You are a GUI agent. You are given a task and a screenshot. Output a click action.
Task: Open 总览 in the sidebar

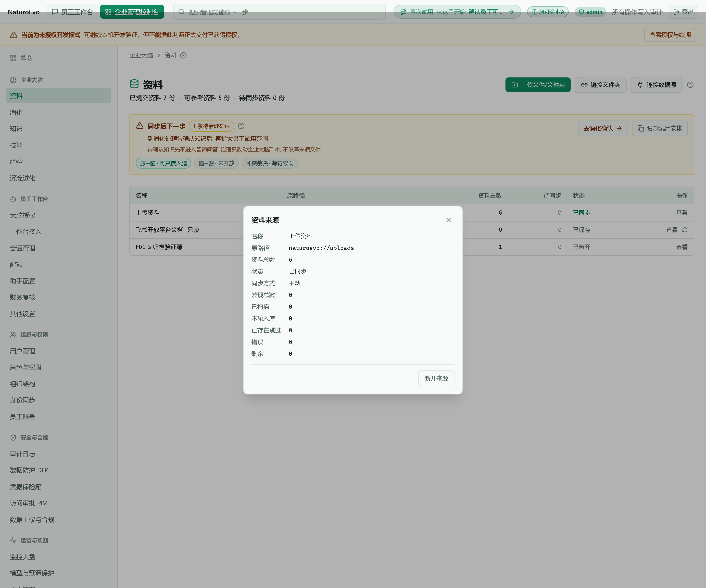click(59, 58)
